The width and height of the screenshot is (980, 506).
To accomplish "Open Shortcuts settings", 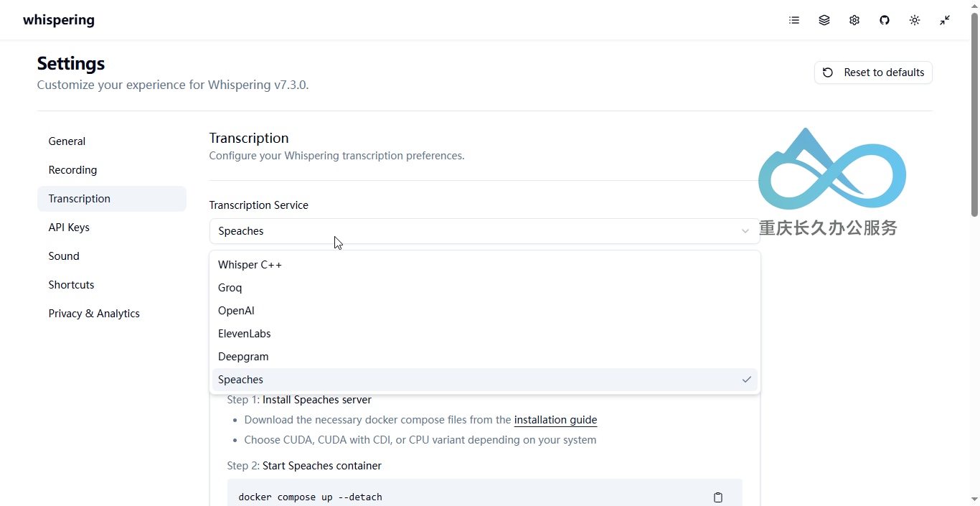I will [112, 285].
